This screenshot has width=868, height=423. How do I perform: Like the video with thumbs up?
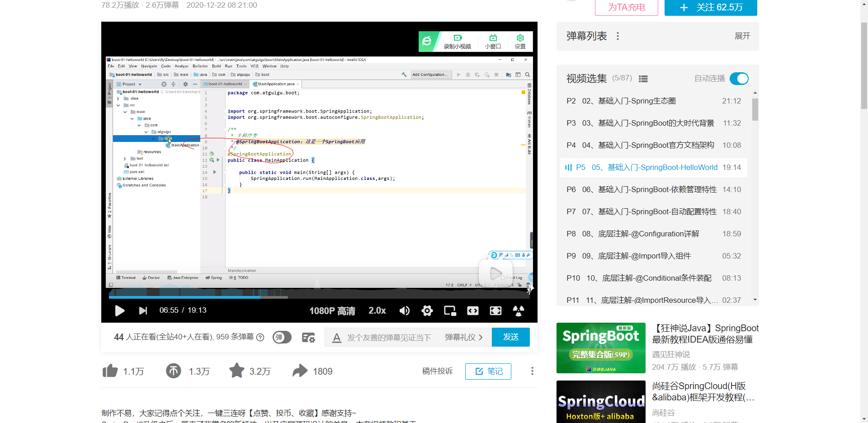coord(110,371)
